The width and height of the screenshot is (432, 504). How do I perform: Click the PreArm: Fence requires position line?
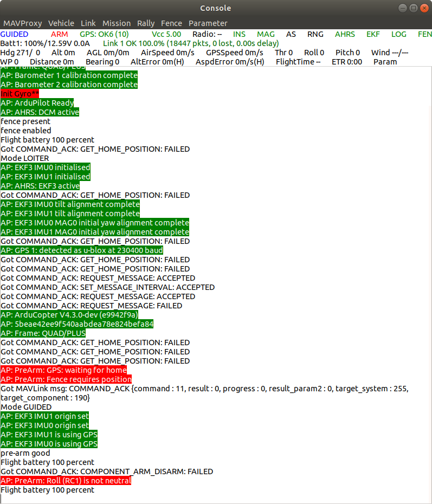[66, 379]
